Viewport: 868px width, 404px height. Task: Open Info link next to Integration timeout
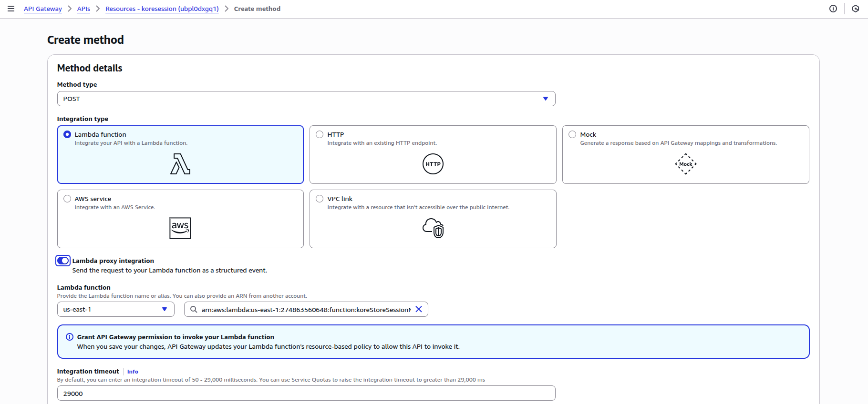coord(133,372)
